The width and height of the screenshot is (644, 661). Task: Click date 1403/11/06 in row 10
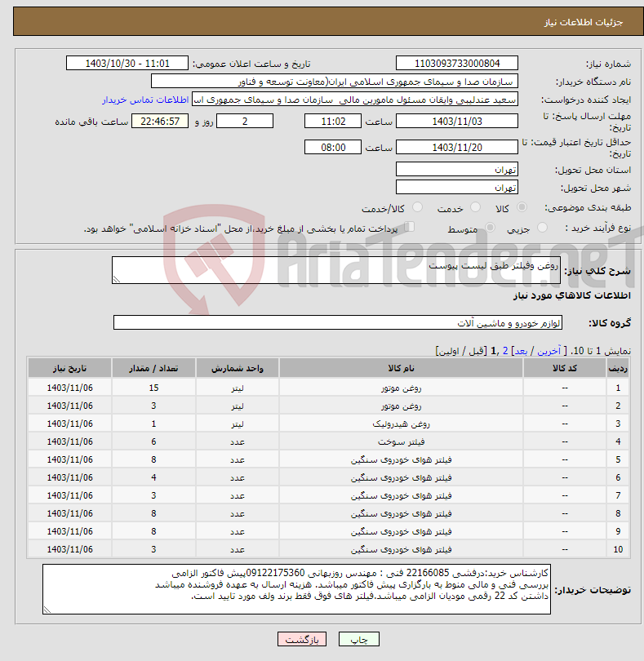click(69, 549)
